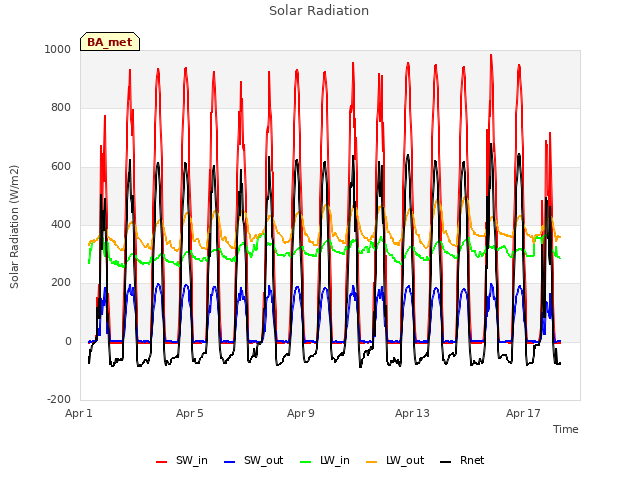Click the Time x-axis title
The height and width of the screenshot is (480, 640).
(x=565, y=429)
